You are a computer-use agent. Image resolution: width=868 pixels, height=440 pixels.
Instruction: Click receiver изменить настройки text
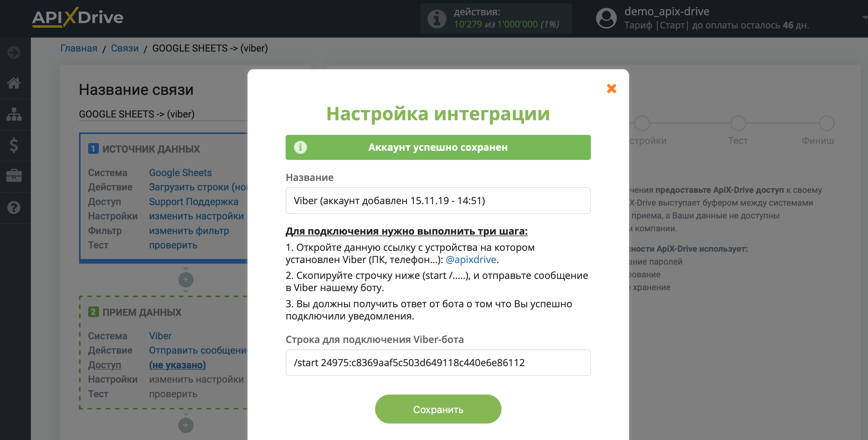tap(197, 379)
